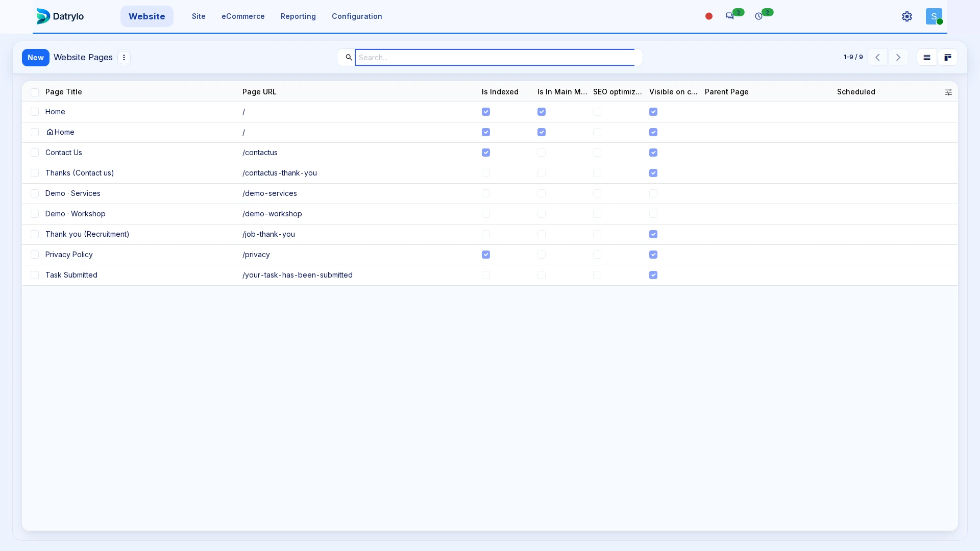Open the user avatar menu

(x=934, y=16)
